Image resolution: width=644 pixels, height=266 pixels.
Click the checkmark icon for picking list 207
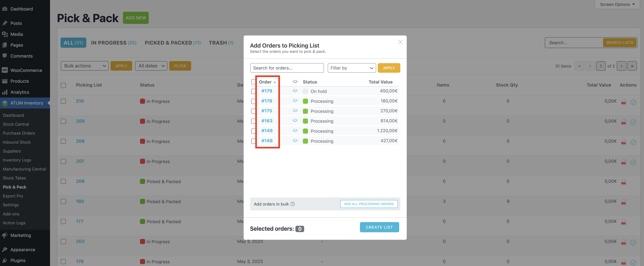pyautogui.click(x=633, y=162)
